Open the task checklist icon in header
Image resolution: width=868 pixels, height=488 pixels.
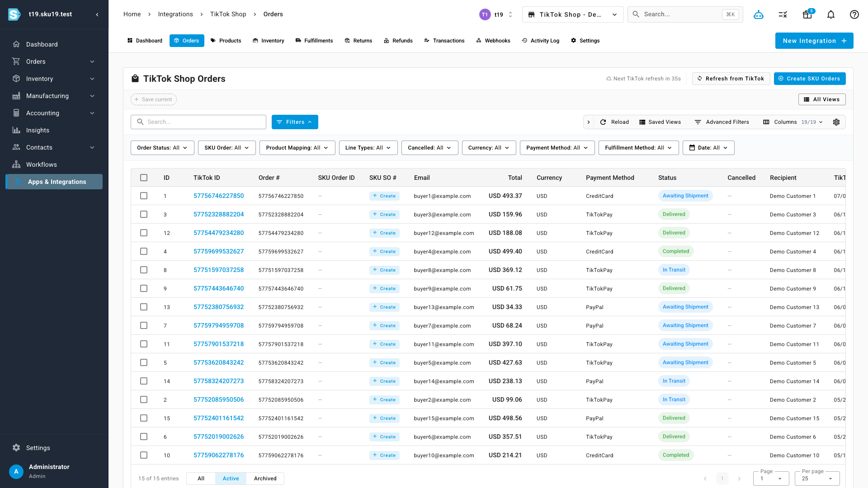(x=783, y=14)
